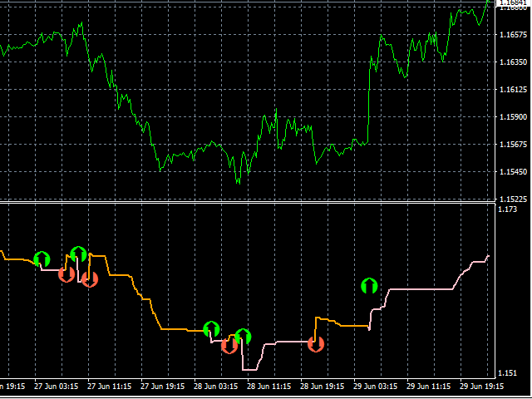Click the 27 Jun 11:15 time label
This screenshot has height=399, width=532.
tap(109, 387)
